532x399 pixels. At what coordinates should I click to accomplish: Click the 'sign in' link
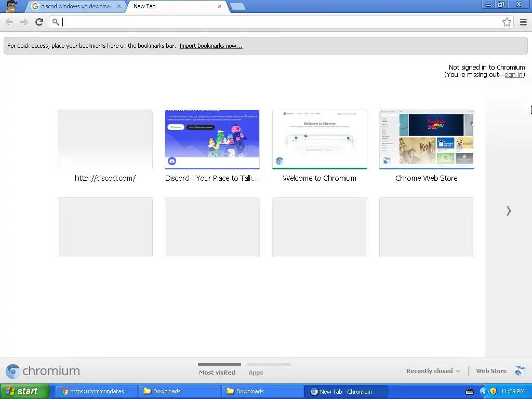(x=513, y=75)
